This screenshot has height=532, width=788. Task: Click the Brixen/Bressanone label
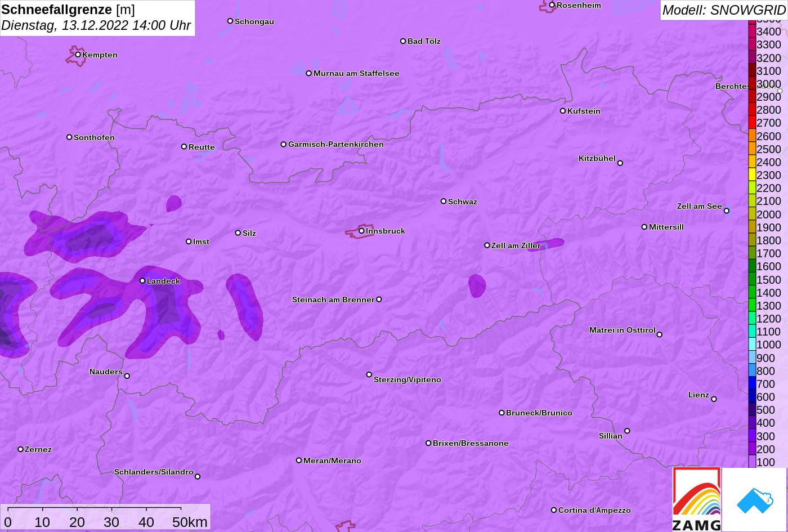[471, 444]
